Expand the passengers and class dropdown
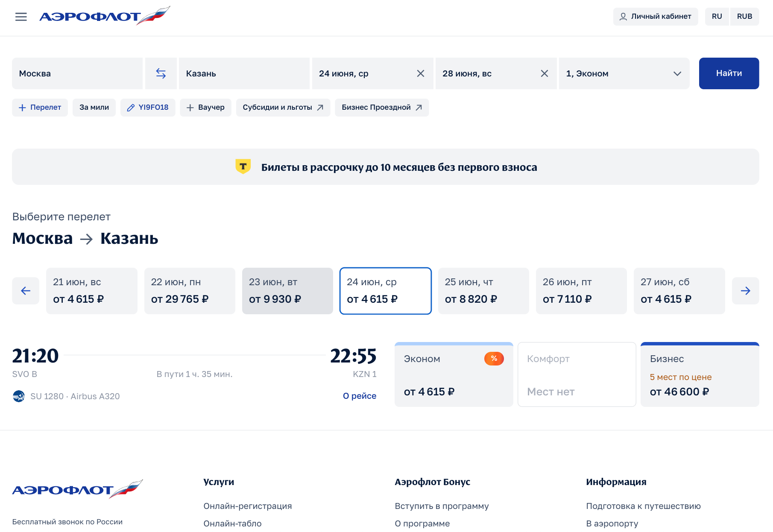 tap(624, 73)
